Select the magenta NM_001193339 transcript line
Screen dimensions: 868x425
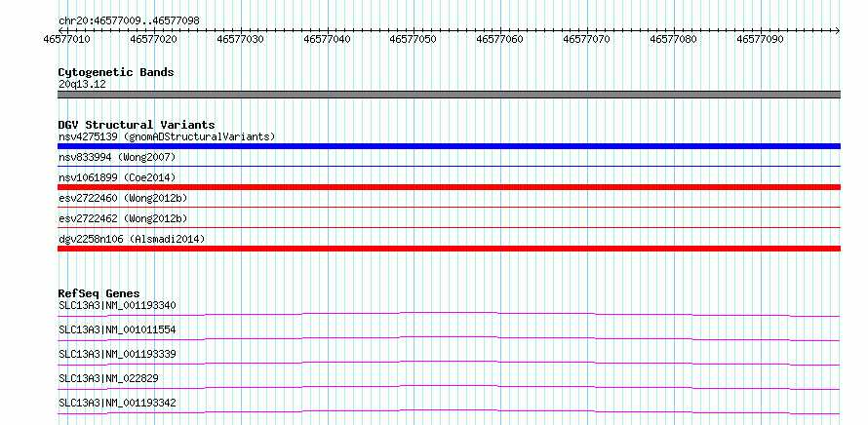(449, 363)
